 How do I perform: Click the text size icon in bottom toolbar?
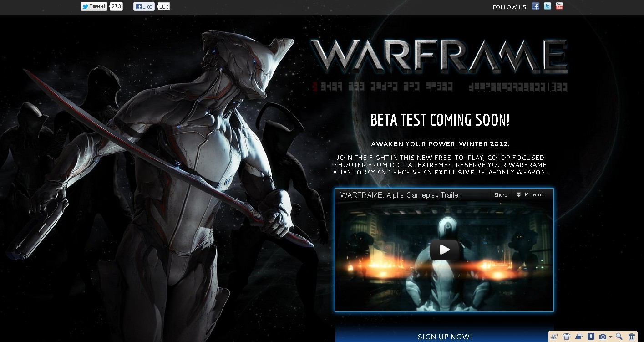click(x=554, y=337)
